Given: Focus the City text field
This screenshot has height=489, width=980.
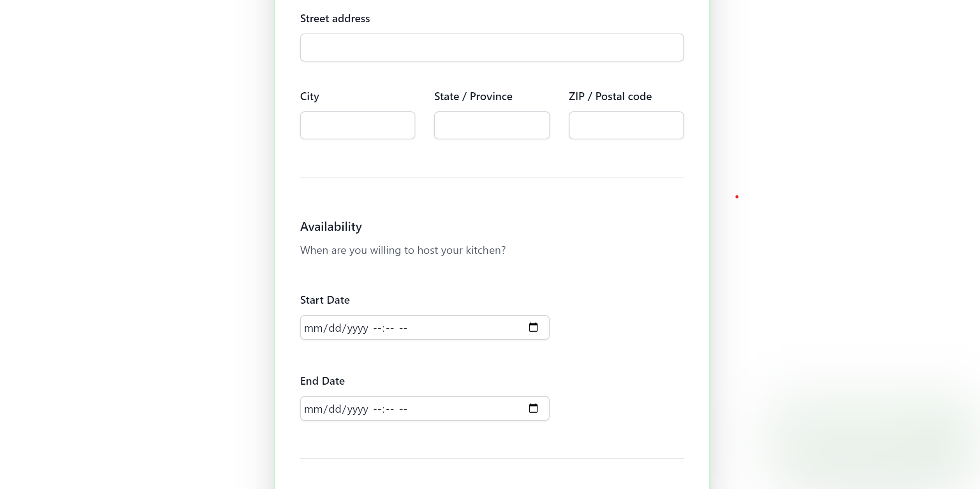Looking at the screenshot, I should (357, 125).
